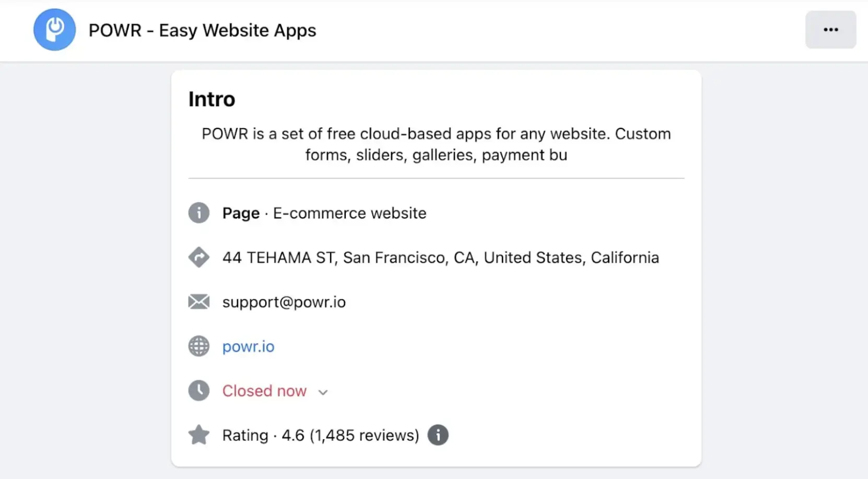This screenshot has width=868, height=479.
Task: Click the Rating 4.6 reviews text
Action: 320,435
